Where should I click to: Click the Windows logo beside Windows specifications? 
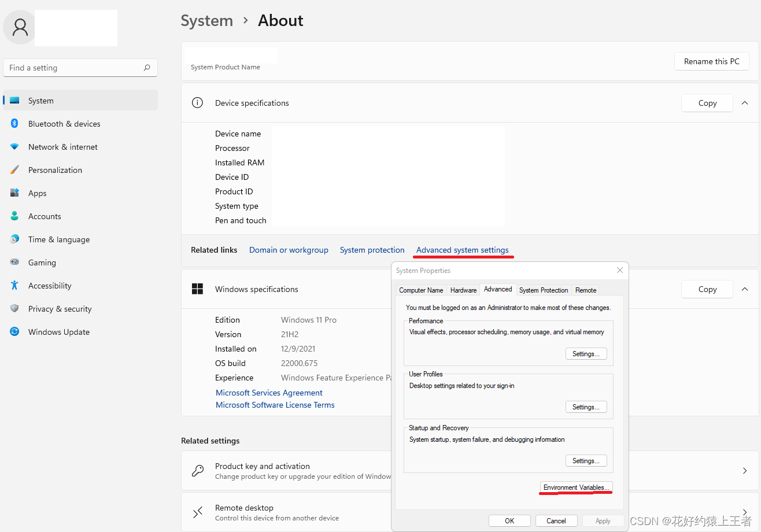coord(197,289)
